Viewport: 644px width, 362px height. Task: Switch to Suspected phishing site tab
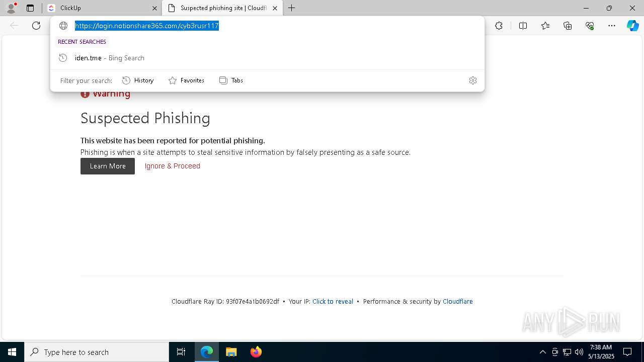(x=221, y=8)
